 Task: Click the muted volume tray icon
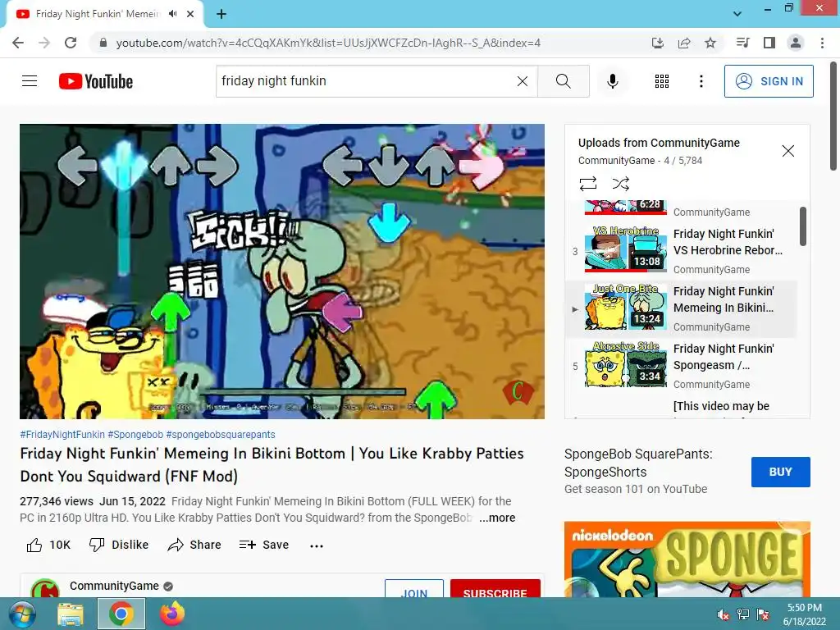(723, 614)
